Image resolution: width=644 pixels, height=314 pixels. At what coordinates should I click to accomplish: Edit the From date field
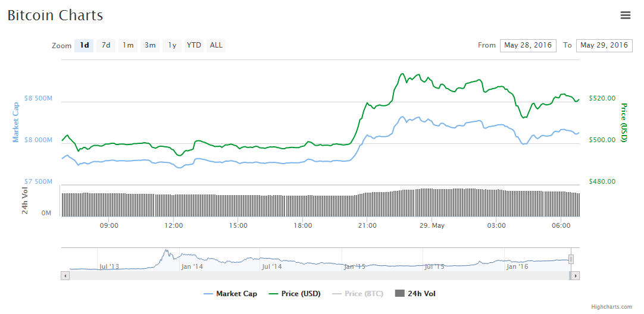coord(528,45)
